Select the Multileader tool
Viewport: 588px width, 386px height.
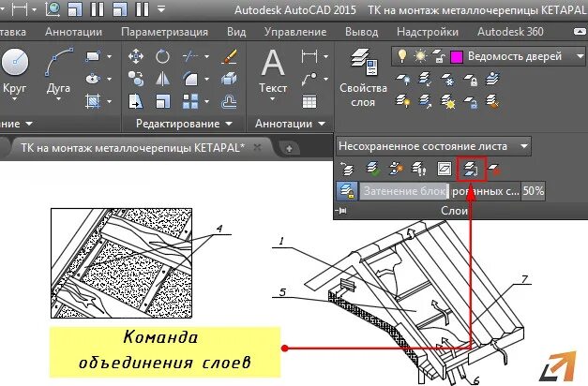tap(309, 79)
